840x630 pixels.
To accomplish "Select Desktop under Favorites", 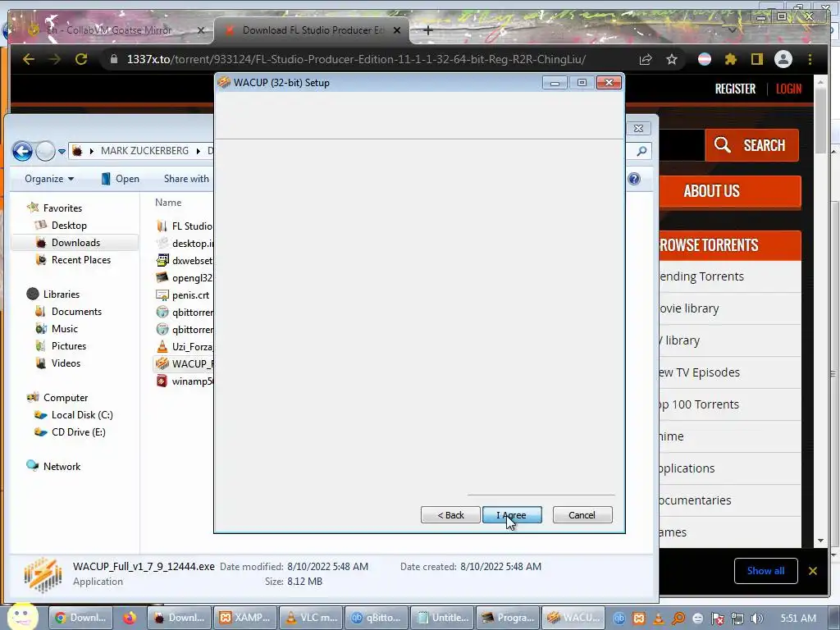I will tap(69, 226).
